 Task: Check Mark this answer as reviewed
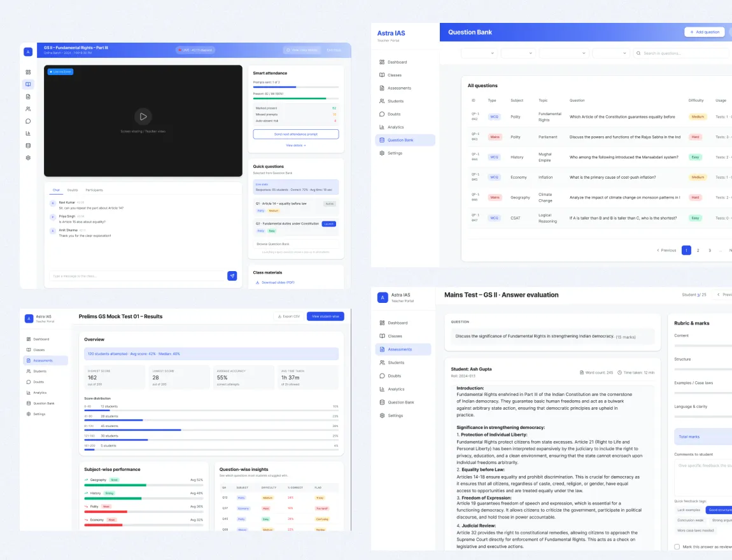pos(677,547)
